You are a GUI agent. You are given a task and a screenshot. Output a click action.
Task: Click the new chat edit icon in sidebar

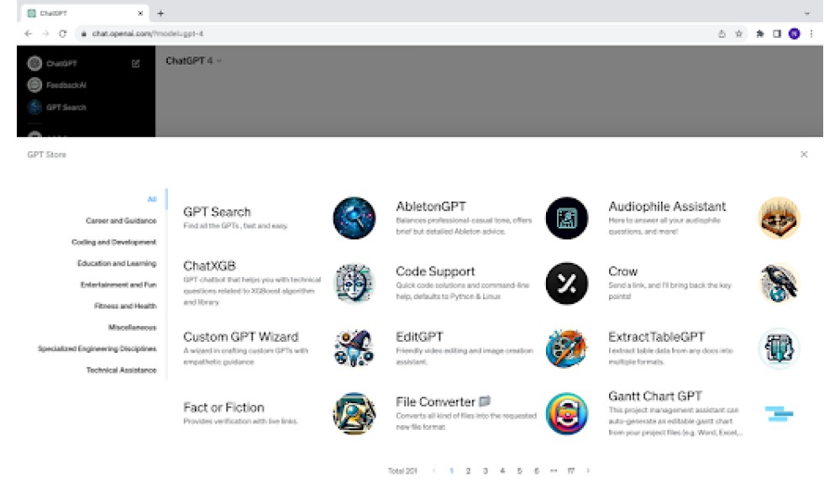[x=135, y=63]
